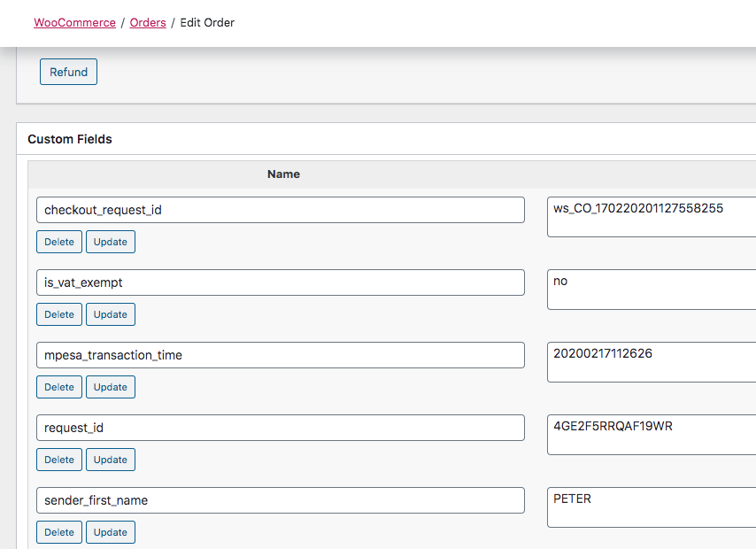Focus the checkout_request_id name input
The image size is (756, 549).
click(x=280, y=210)
